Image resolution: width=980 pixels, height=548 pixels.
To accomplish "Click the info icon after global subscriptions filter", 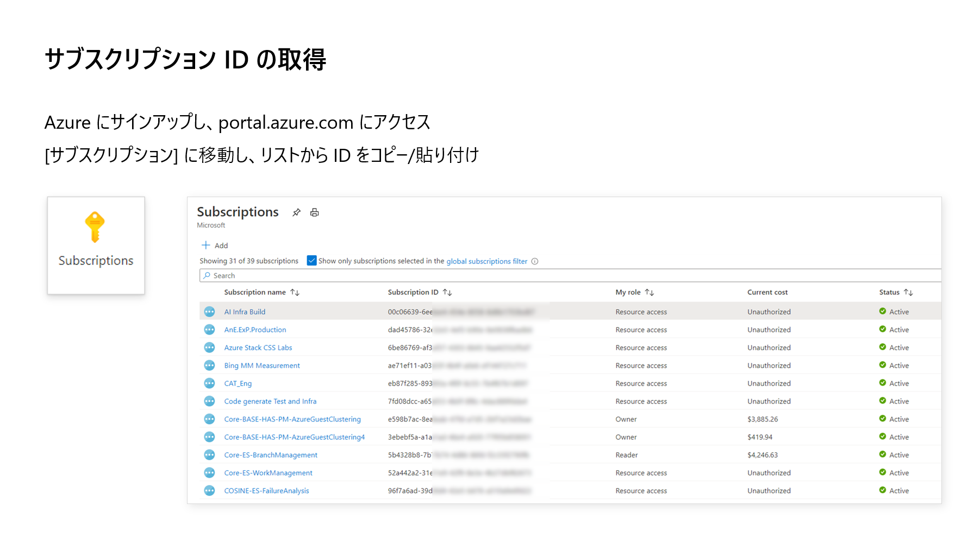I will (x=535, y=261).
